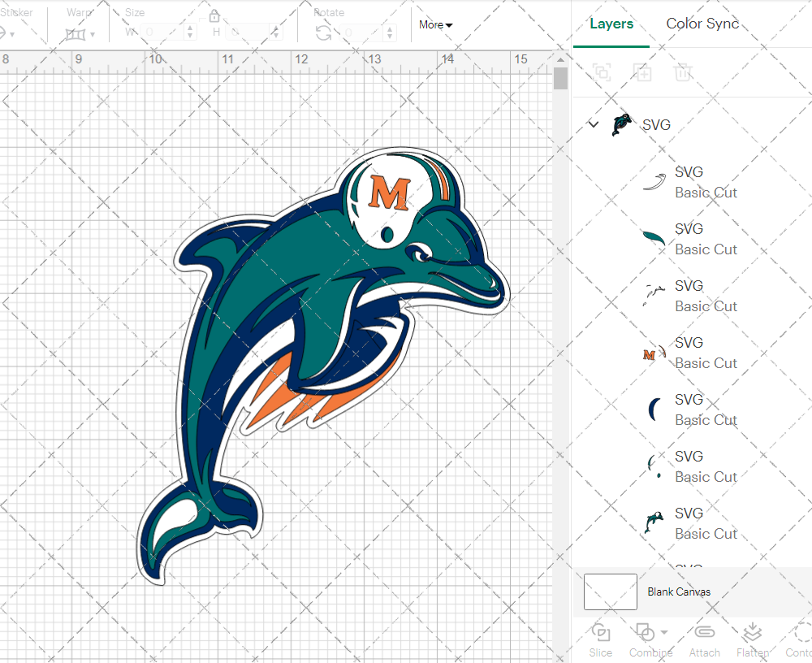Click the Height size input field
The image size is (812, 663).
[x=248, y=32]
